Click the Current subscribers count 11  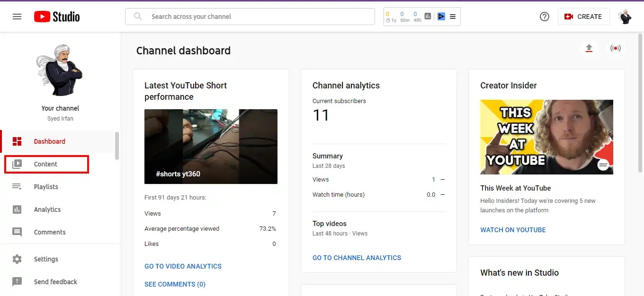click(321, 115)
